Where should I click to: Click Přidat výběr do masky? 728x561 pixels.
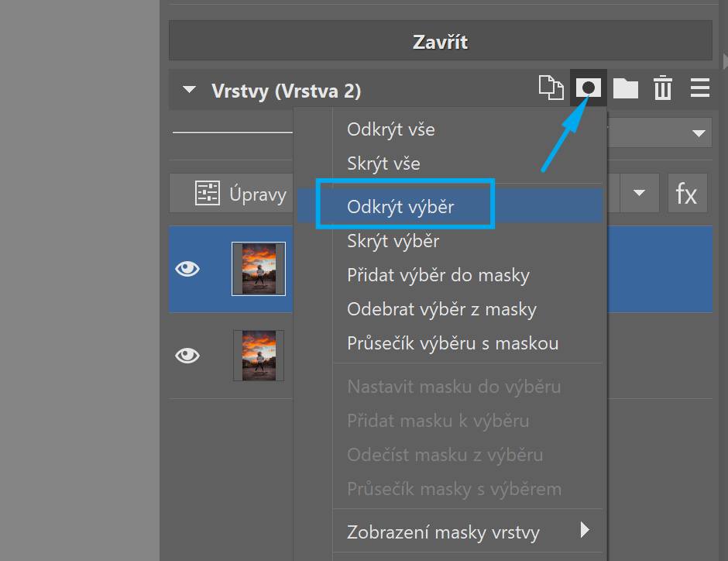click(438, 275)
